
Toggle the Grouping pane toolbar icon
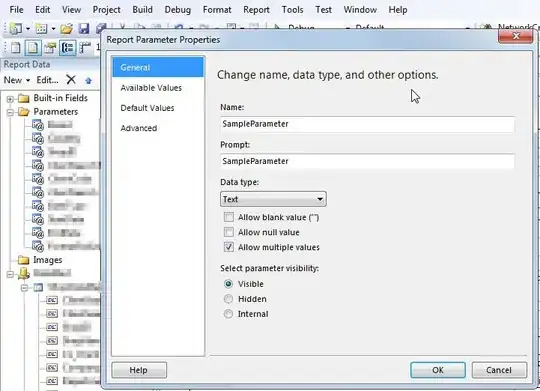67,48
